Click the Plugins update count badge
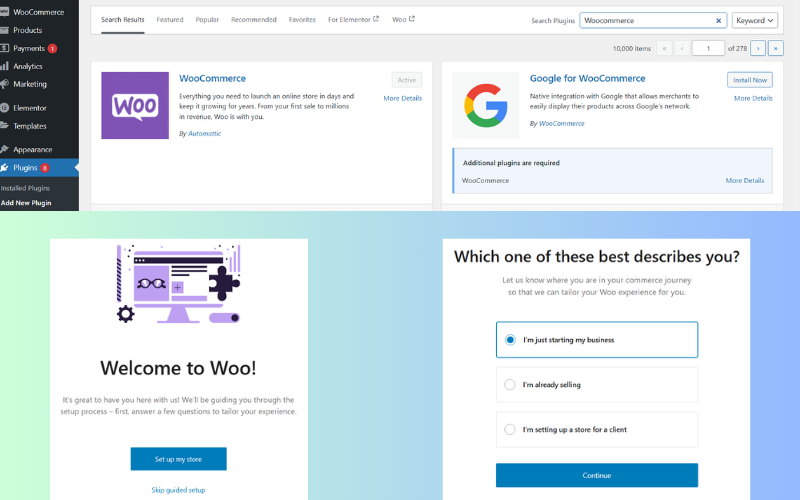This screenshot has width=800, height=500. 45,168
